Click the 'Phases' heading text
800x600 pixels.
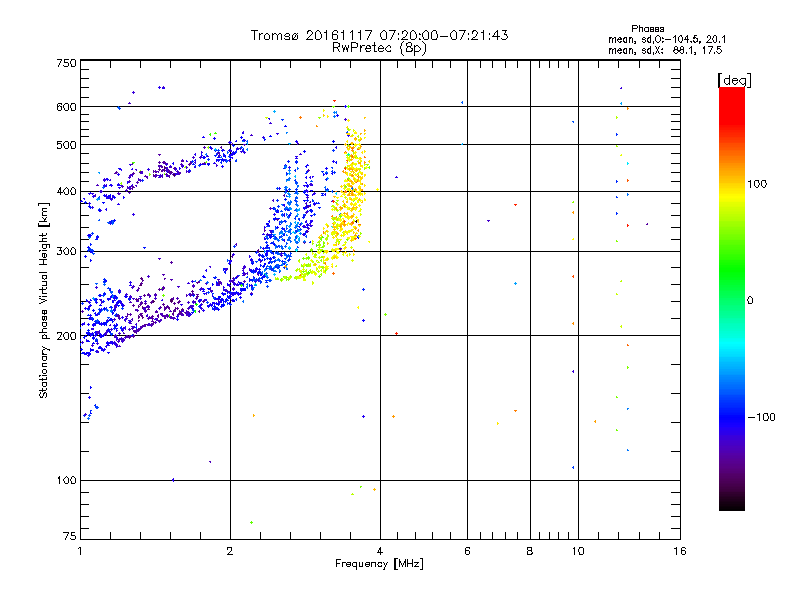pos(647,29)
